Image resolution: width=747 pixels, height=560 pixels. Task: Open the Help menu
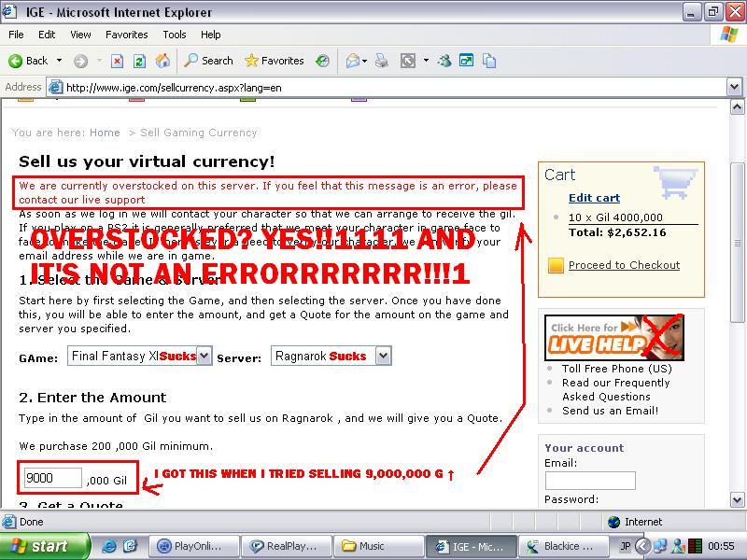[x=211, y=35]
